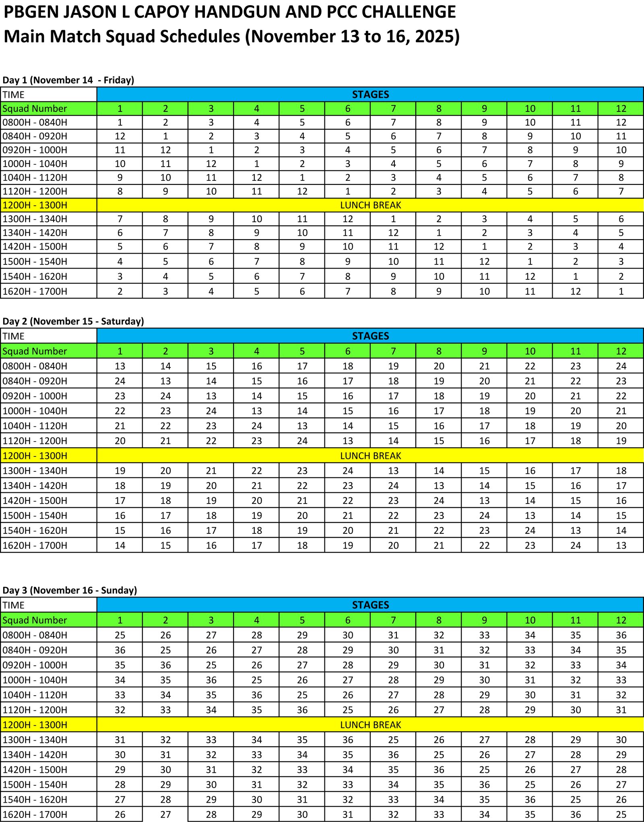Viewport: 644px width, 822px height.
Task: Click Day 1 stage 12 green column header
Action: [621, 109]
